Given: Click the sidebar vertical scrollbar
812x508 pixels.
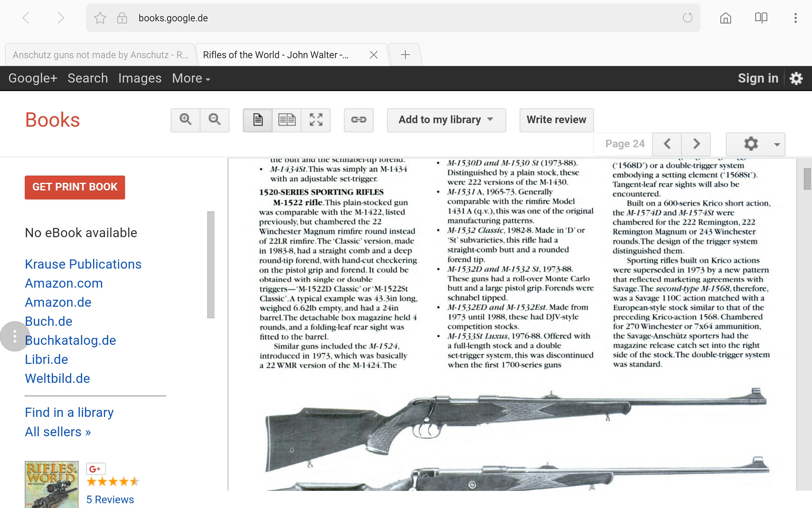Looking at the screenshot, I should [x=211, y=264].
